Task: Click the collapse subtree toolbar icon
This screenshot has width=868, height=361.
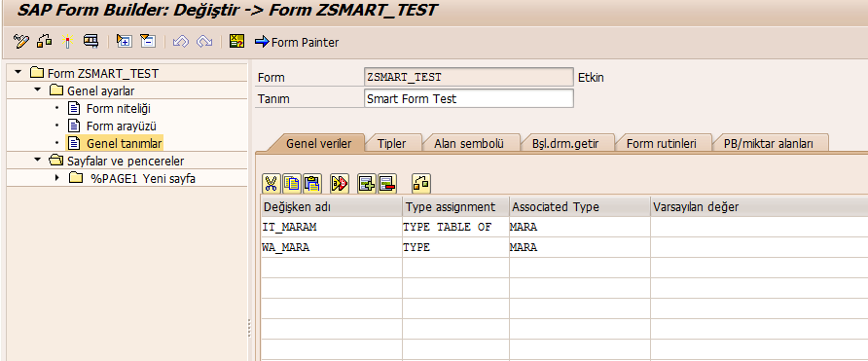Action: pos(148,42)
